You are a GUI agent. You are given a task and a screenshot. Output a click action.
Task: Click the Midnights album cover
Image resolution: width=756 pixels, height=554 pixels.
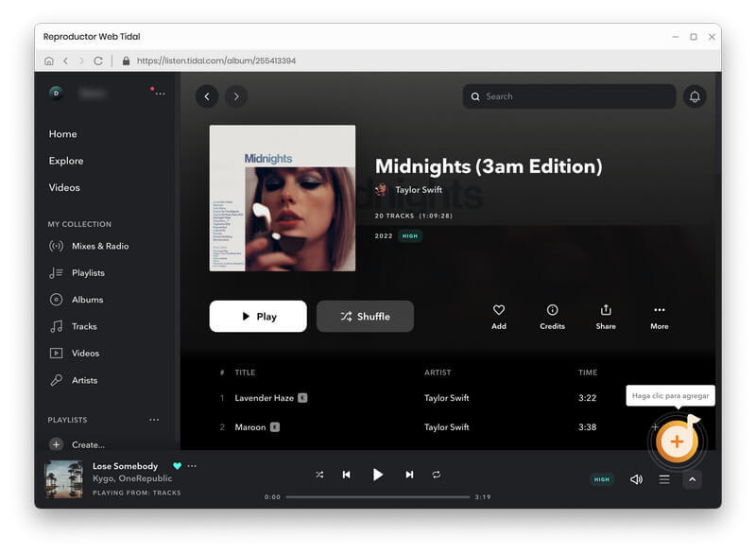[x=283, y=199]
